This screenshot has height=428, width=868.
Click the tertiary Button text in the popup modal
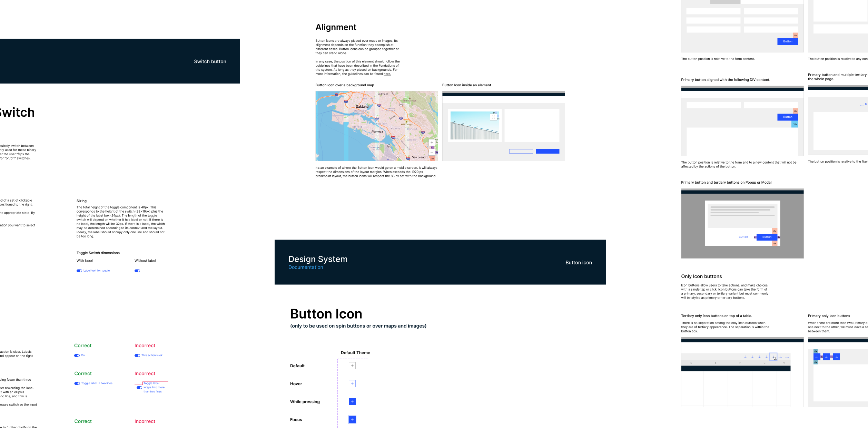click(x=743, y=237)
